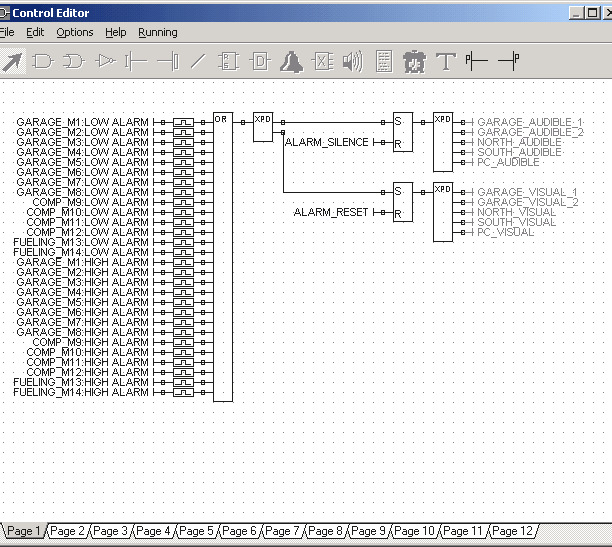The image size is (612, 547).
Task: Click the ALARM_SILENCE input label
Action: point(326,143)
